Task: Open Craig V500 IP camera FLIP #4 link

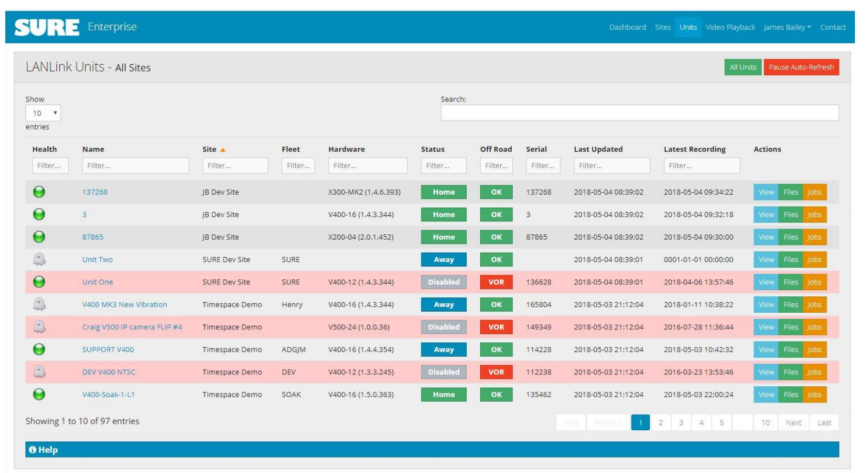Action: pos(132,327)
